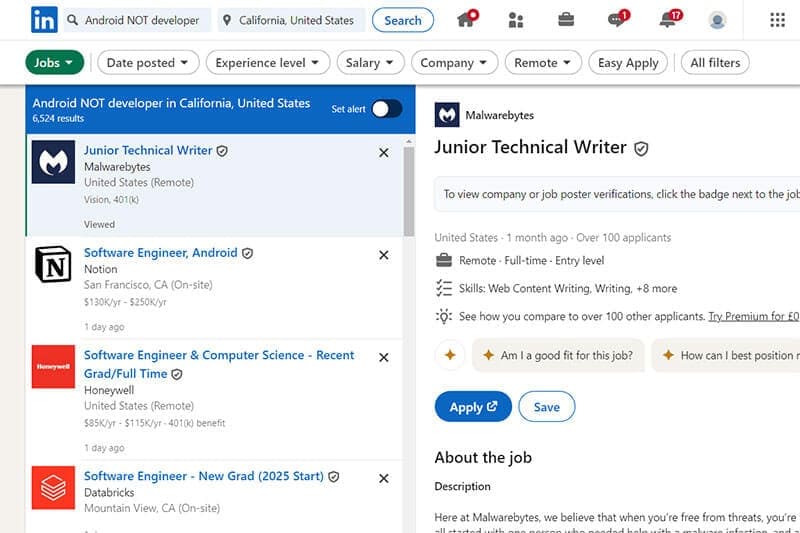The image size is (800, 533).
Task: Click the 'Skills: Web Content Writing' line
Action: pyautogui.click(x=567, y=289)
